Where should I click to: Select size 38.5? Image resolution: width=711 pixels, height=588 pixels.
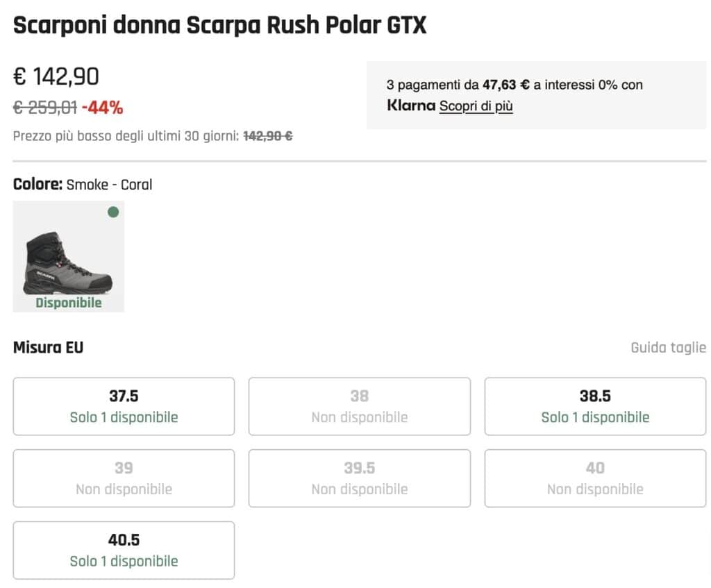(594, 406)
